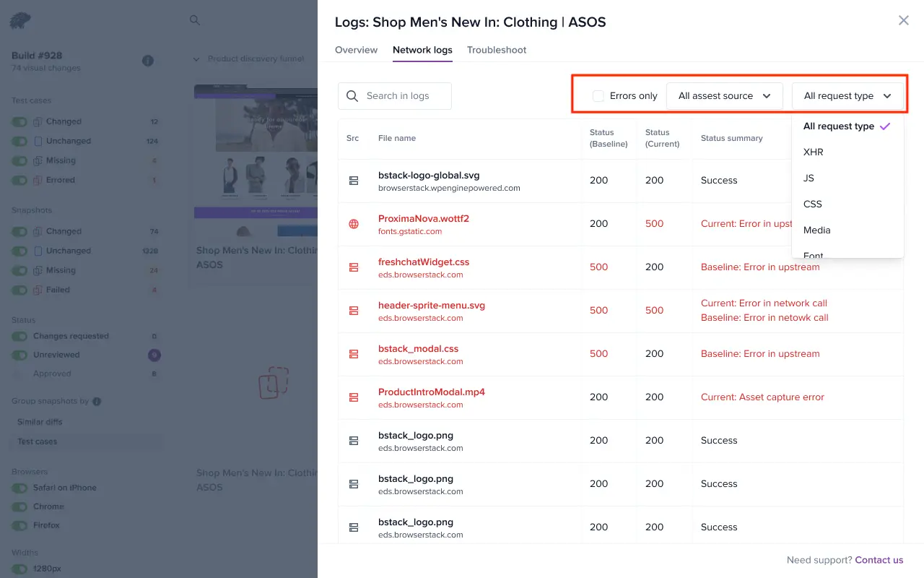The height and width of the screenshot is (578, 924).
Task: Close the Logs panel with the X
Action: pyautogui.click(x=903, y=21)
